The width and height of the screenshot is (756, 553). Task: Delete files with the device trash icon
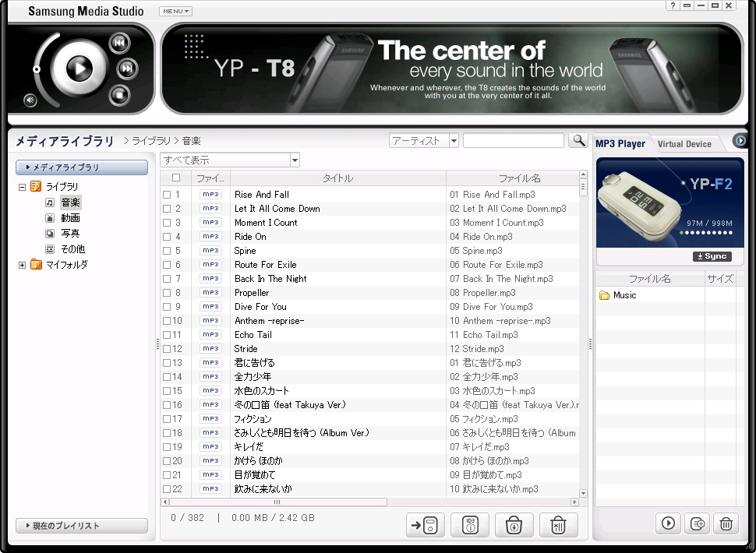pos(726,523)
